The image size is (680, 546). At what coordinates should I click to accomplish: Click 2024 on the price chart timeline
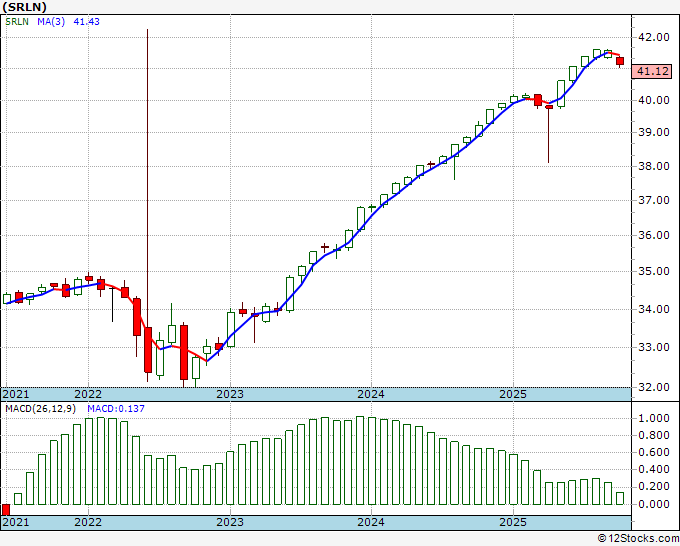pyautogui.click(x=371, y=394)
